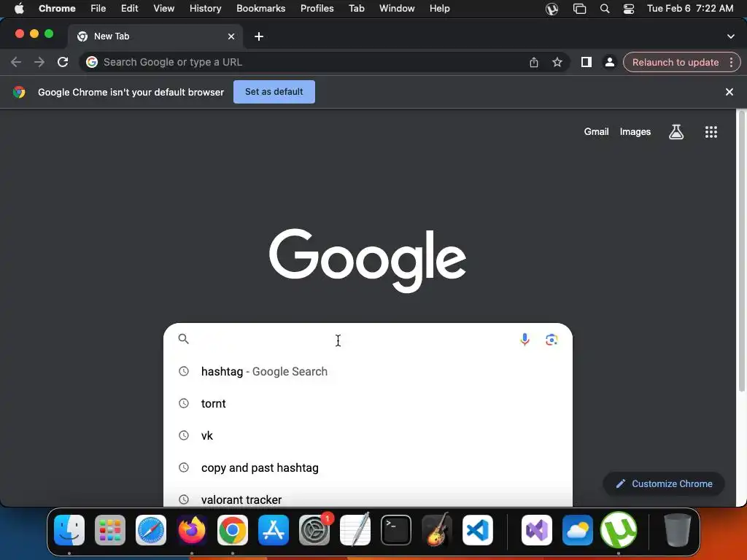Open the Trash from the dock

pyautogui.click(x=677, y=529)
